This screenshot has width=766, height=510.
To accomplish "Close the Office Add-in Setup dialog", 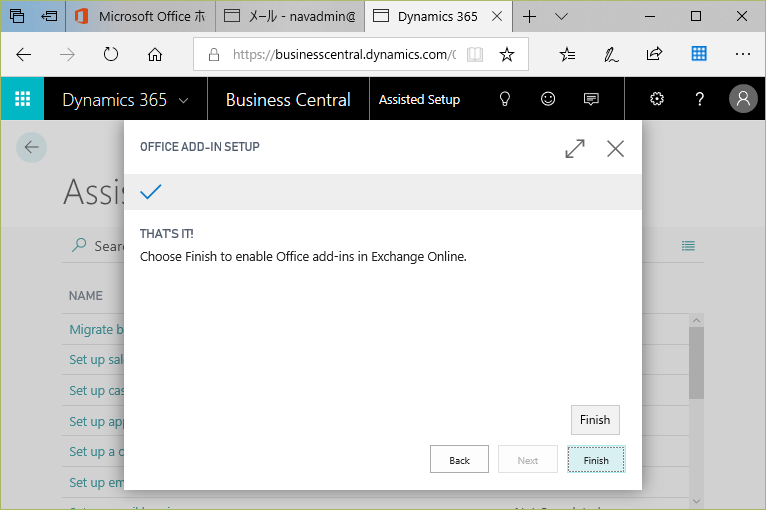I will 616,149.
